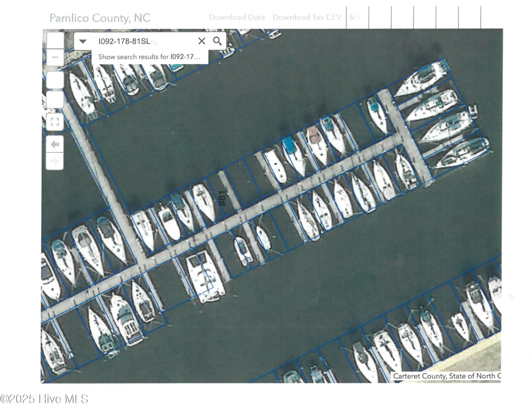Select 'Show search results for I092-17…' suggestion

(x=150, y=57)
